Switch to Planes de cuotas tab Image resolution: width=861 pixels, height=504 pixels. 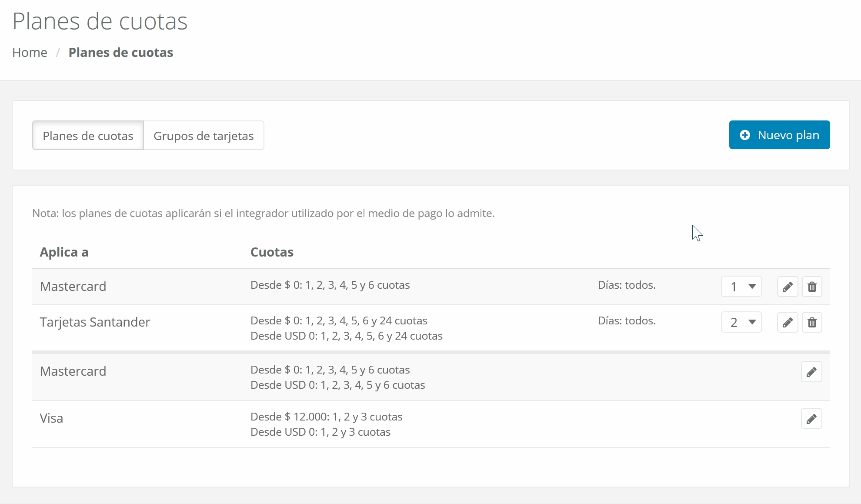coord(88,136)
